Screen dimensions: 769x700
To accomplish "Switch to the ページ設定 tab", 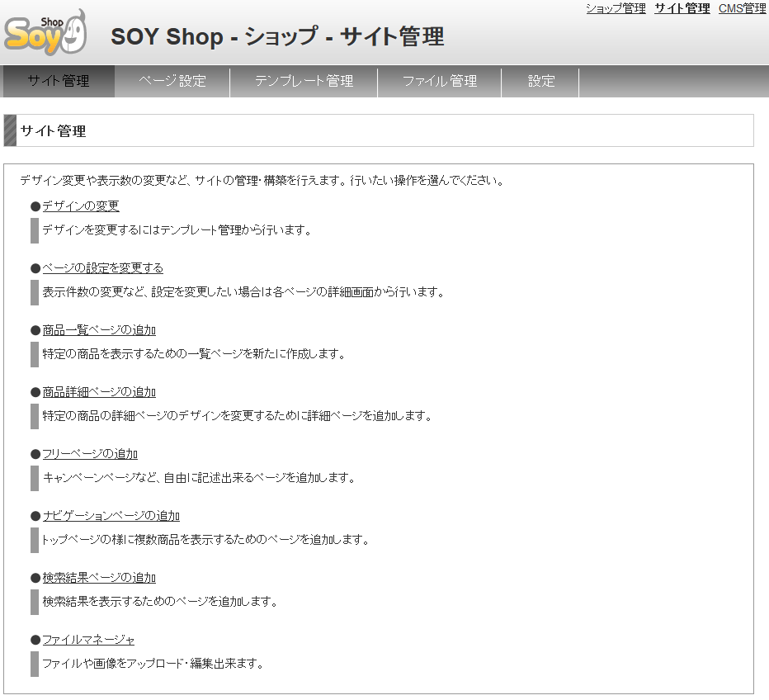I will point(172,81).
